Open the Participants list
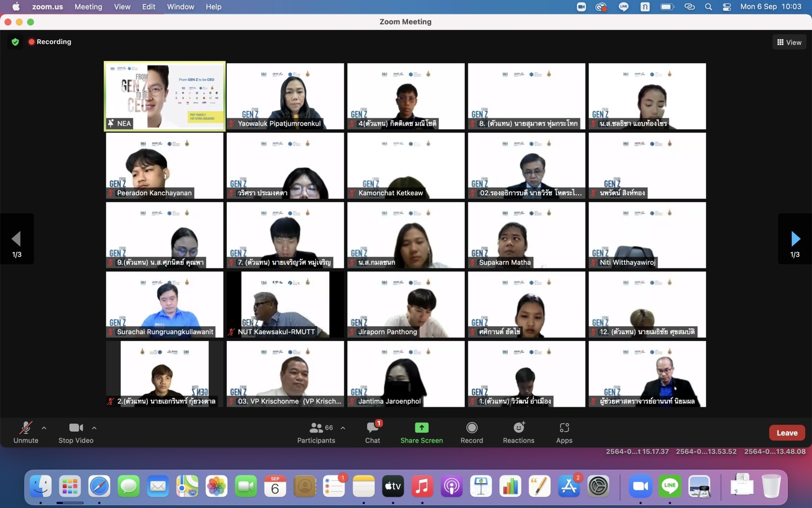This screenshot has width=812, height=508. 316,432
